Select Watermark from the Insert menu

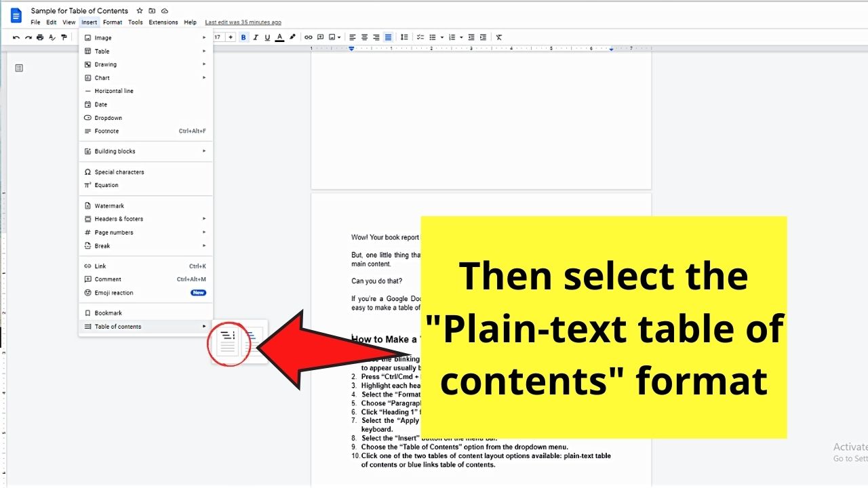pyautogui.click(x=110, y=205)
